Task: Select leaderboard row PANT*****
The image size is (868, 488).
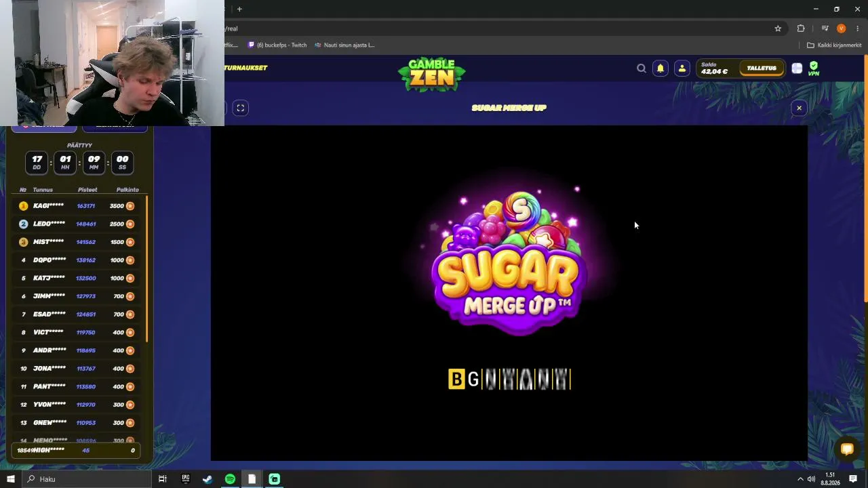Action: tap(77, 387)
